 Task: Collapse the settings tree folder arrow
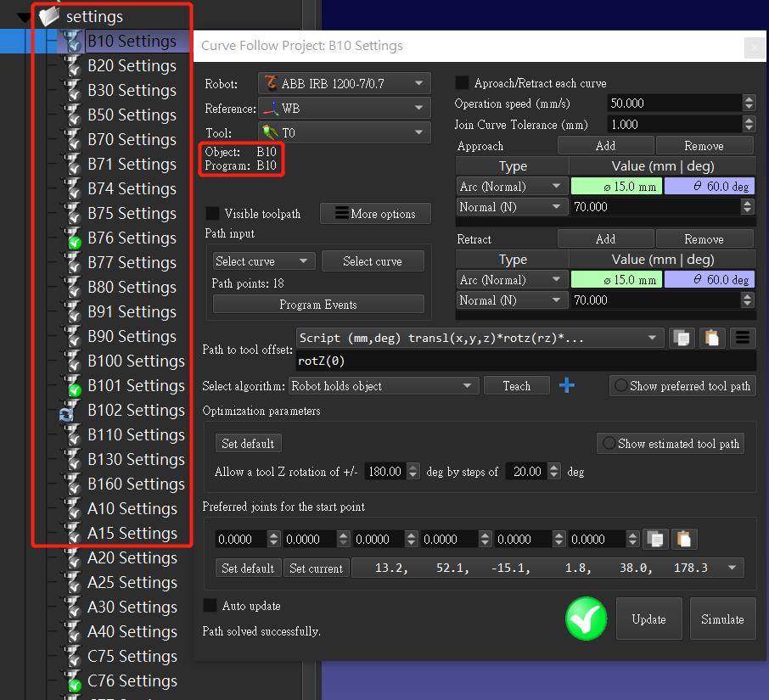[x=24, y=16]
